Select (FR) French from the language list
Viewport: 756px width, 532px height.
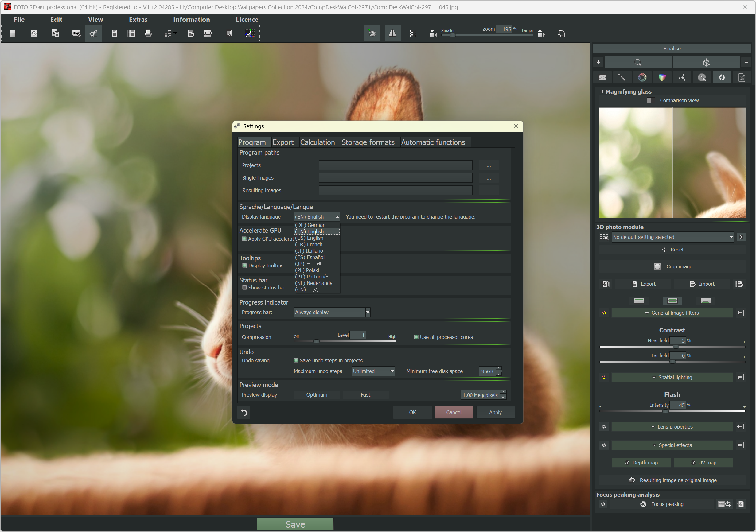309,244
